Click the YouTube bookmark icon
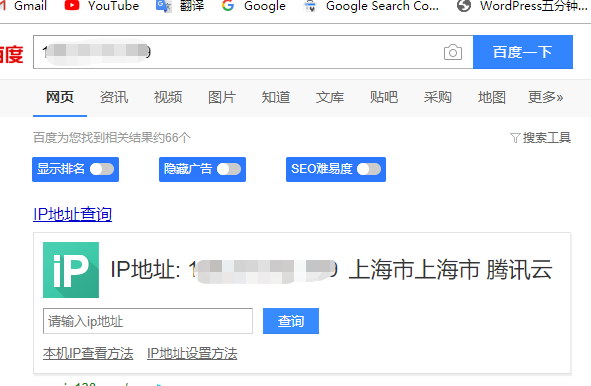 (72, 5)
